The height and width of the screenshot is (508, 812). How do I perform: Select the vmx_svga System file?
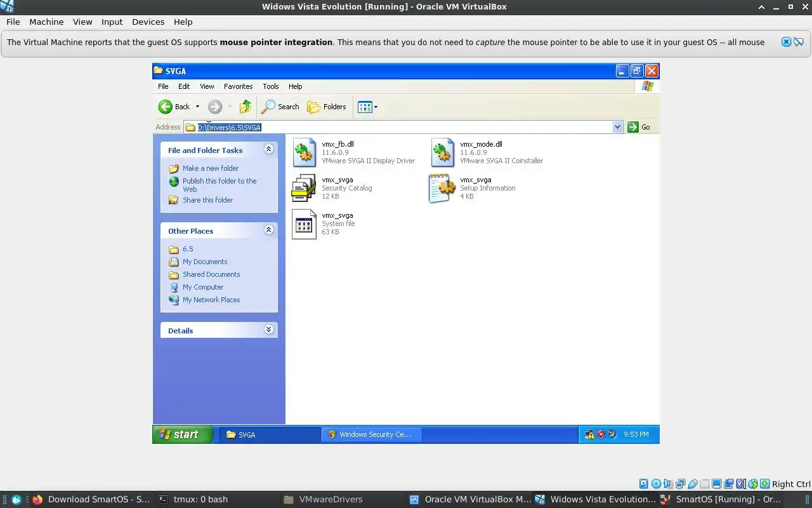(324, 224)
